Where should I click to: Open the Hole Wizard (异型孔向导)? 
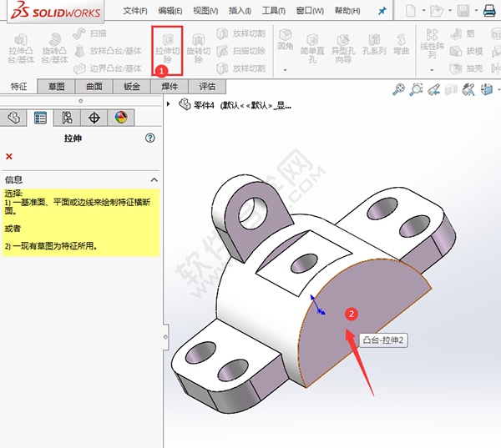(x=343, y=48)
